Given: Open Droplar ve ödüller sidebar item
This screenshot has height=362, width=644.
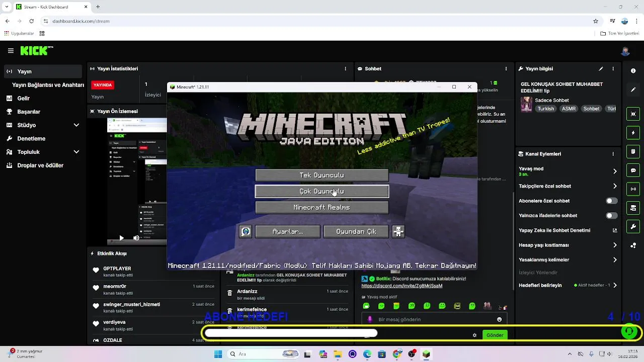Looking at the screenshot, I should pyautogui.click(x=43, y=165).
